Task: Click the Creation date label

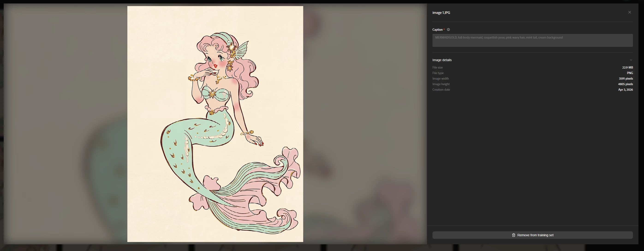Action: 441,90
